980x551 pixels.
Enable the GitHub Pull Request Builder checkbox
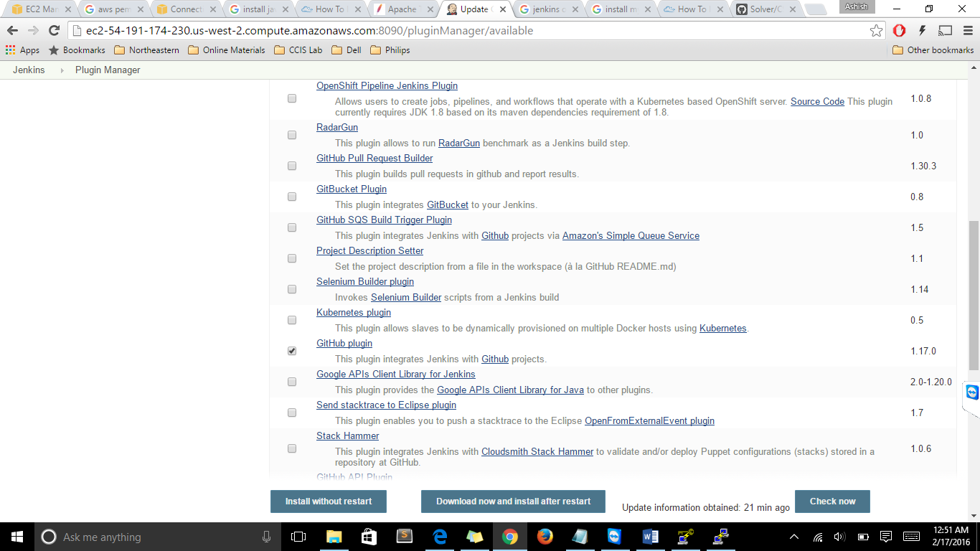(x=292, y=166)
